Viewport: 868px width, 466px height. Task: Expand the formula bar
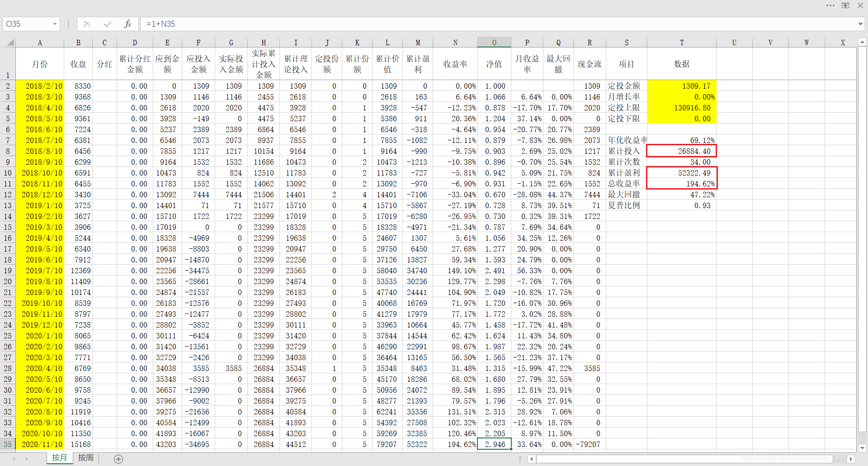[860, 24]
